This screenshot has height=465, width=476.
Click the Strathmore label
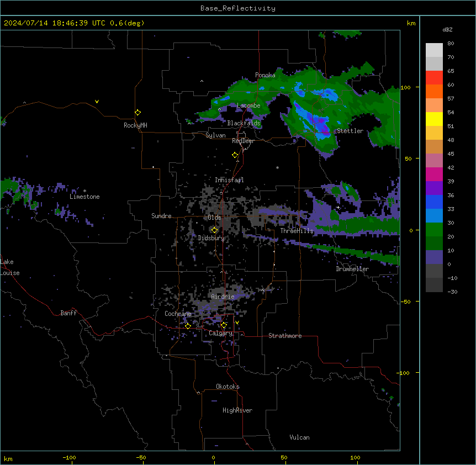pos(285,336)
